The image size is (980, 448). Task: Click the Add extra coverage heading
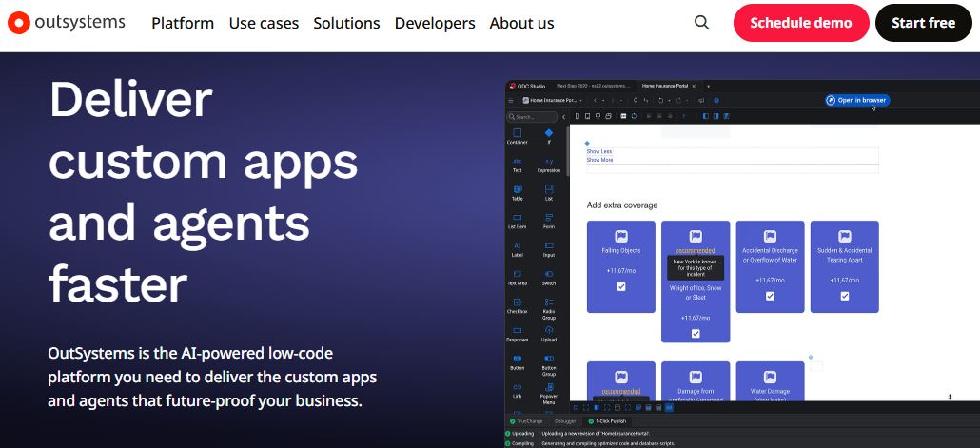(x=622, y=205)
